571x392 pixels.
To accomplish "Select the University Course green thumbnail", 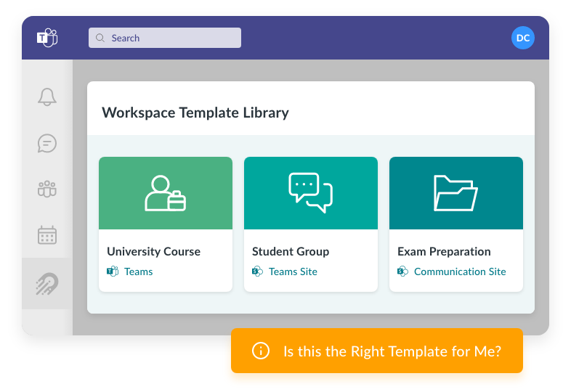I will click(x=166, y=193).
